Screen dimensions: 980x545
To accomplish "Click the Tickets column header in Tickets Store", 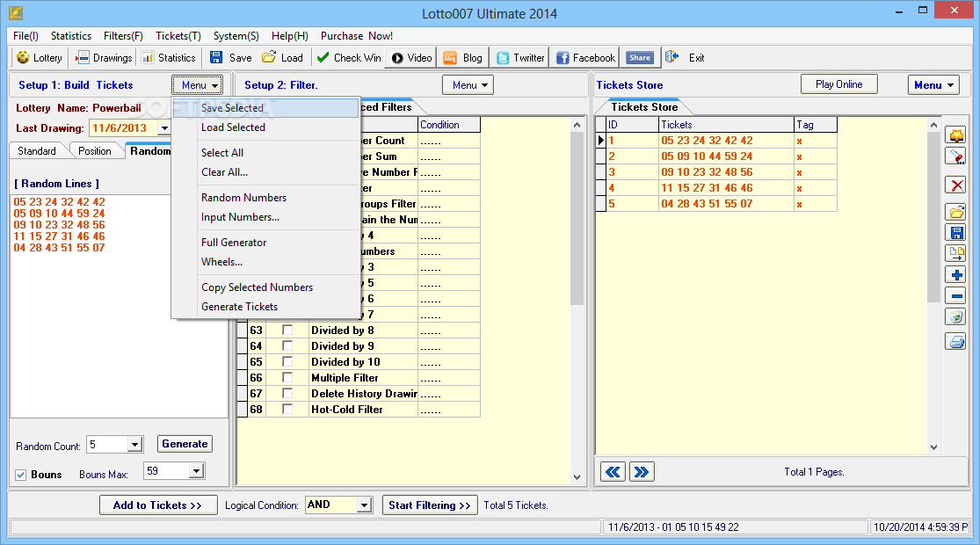I will click(x=726, y=125).
